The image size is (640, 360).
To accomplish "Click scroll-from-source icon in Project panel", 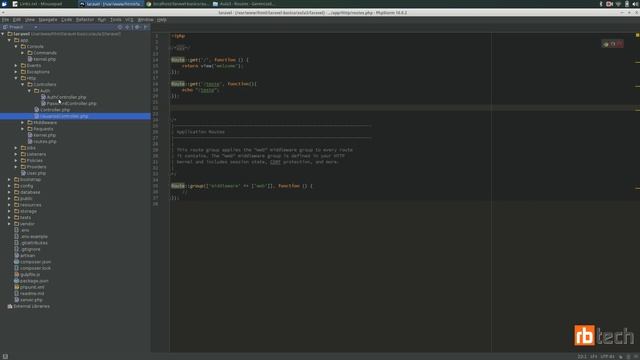I will 120,27.
